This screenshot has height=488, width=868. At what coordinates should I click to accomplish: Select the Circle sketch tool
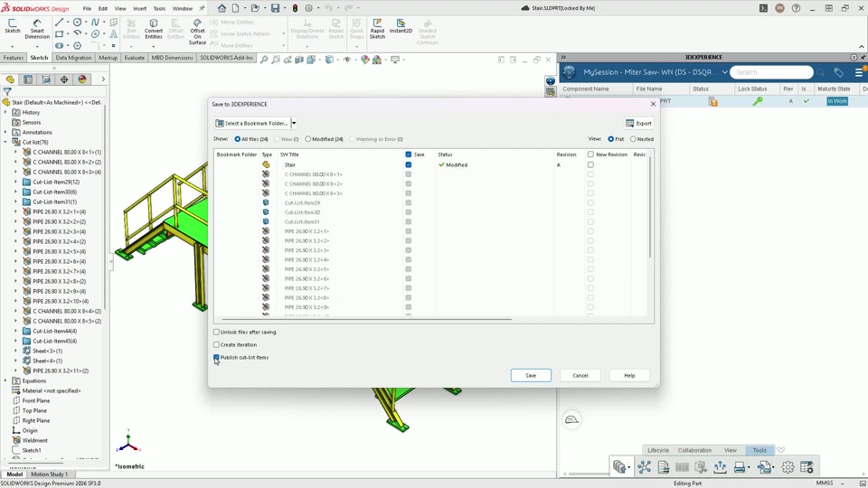pyautogui.click(x=77, y=22)
